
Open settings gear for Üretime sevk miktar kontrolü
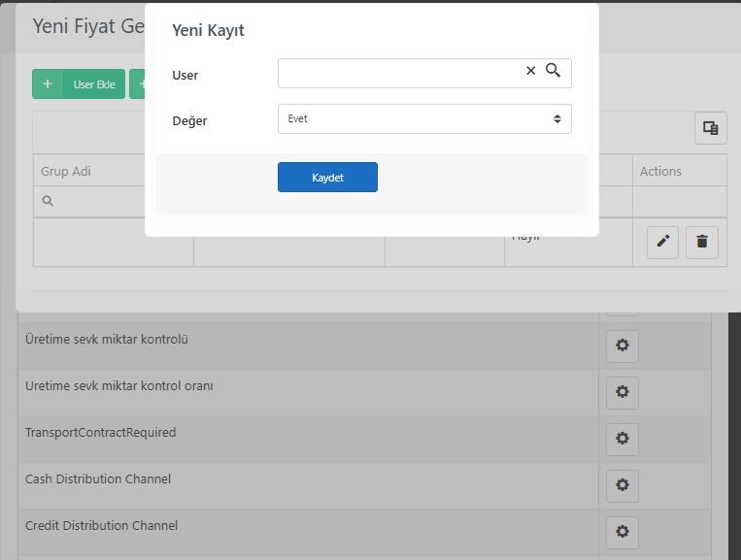tap(623, 346)
